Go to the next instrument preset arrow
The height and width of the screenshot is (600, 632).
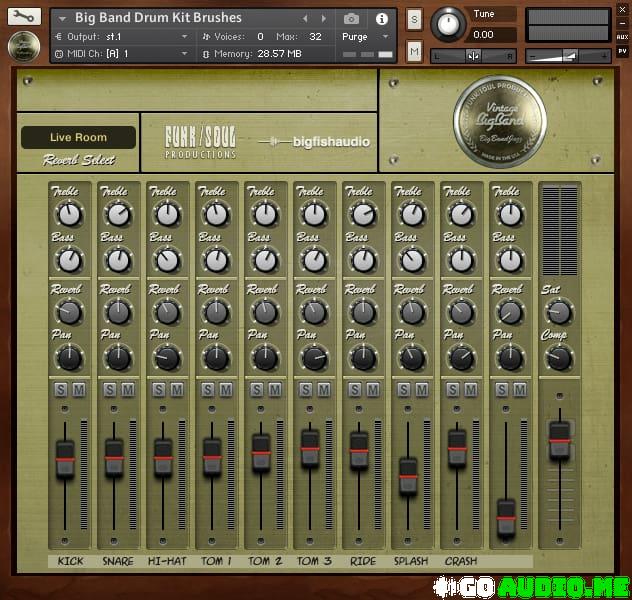[x=324, y=18]
